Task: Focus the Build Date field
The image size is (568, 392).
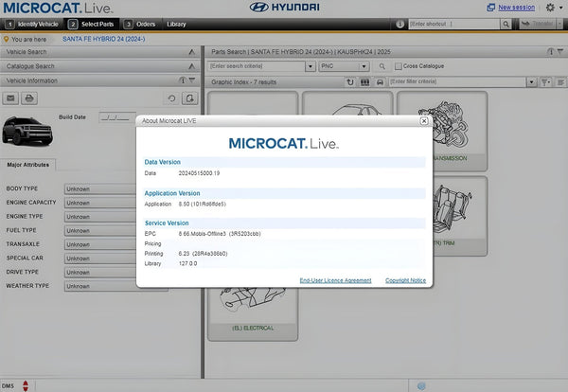Action: pos(117,117)
